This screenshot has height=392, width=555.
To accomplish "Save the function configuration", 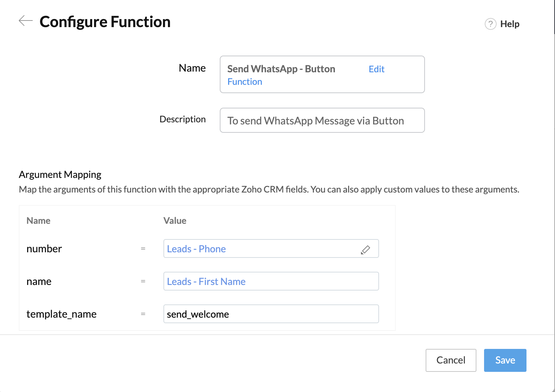I will pyautogui.click(x=505, y=360).
